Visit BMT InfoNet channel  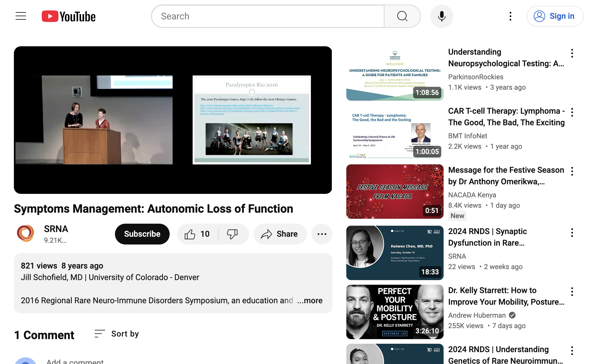click(468, 136)
